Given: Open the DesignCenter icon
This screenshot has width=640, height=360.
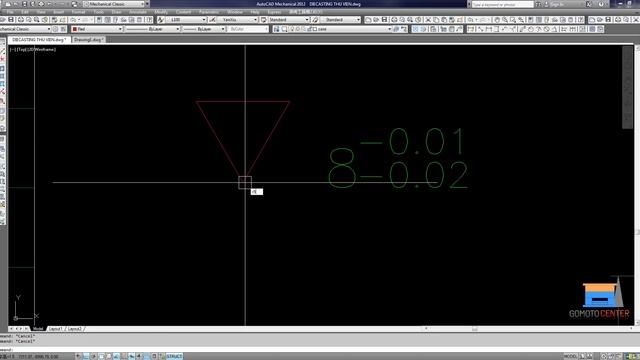Looking at the screenshot, I should pos(540,20).
